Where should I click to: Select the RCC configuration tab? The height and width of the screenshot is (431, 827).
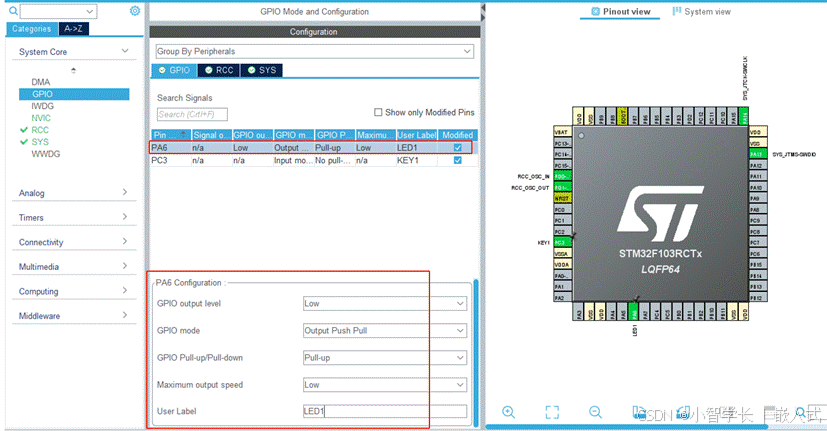(219, 70)
